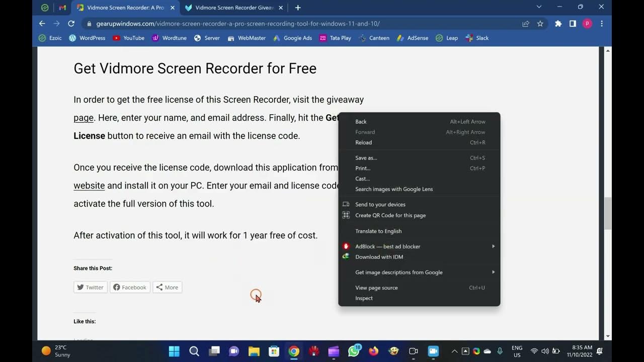Choose Send to your devices

tap(419, 205)
